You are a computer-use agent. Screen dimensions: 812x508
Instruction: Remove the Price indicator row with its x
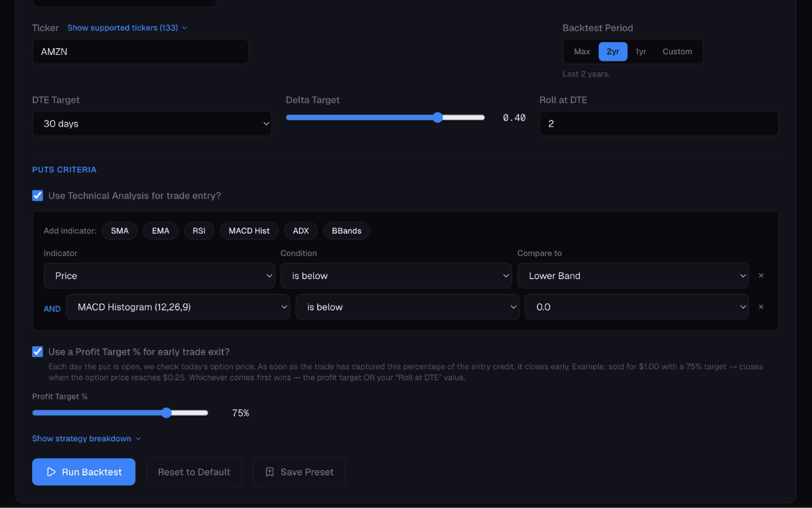[x=761, y=276]
